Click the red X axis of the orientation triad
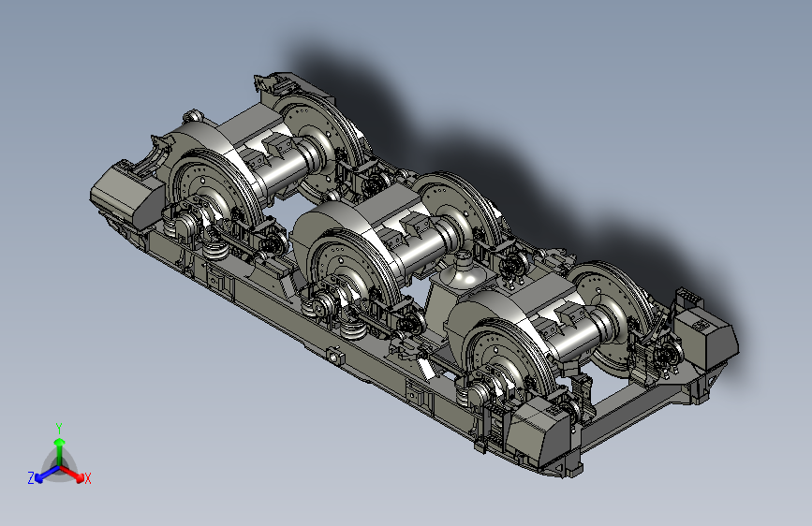Image resolution: width=812 pixels, height=526 pixels. click(72, 474)
